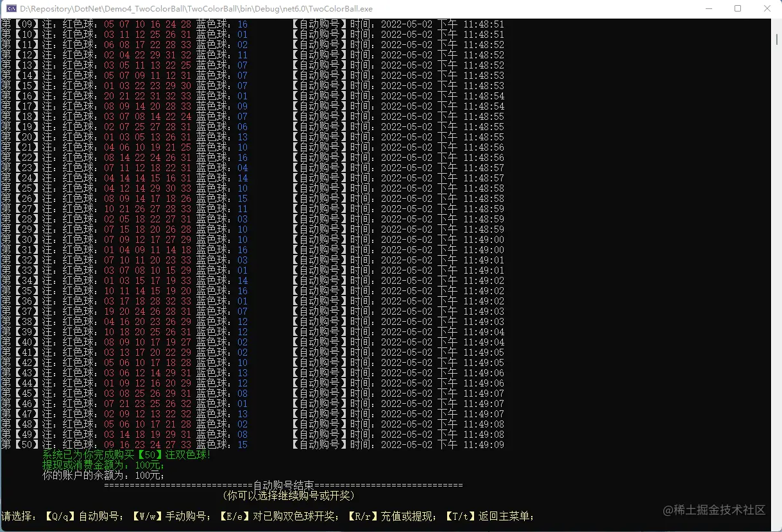Click row 第【23】注 ticket line
Image resolution: width=782 pixels, height=532 pixels.
[x=253, y=168]
